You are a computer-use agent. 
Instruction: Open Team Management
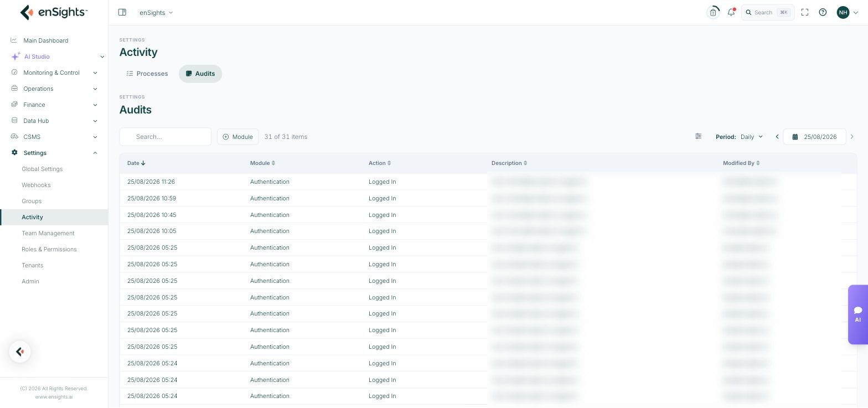48,233
